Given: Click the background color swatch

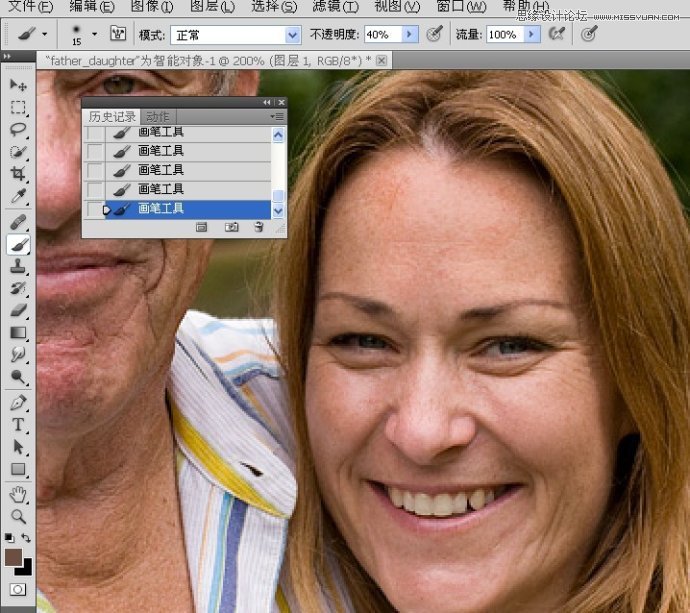Looking at the screenshot, I should tap(26, 569).
